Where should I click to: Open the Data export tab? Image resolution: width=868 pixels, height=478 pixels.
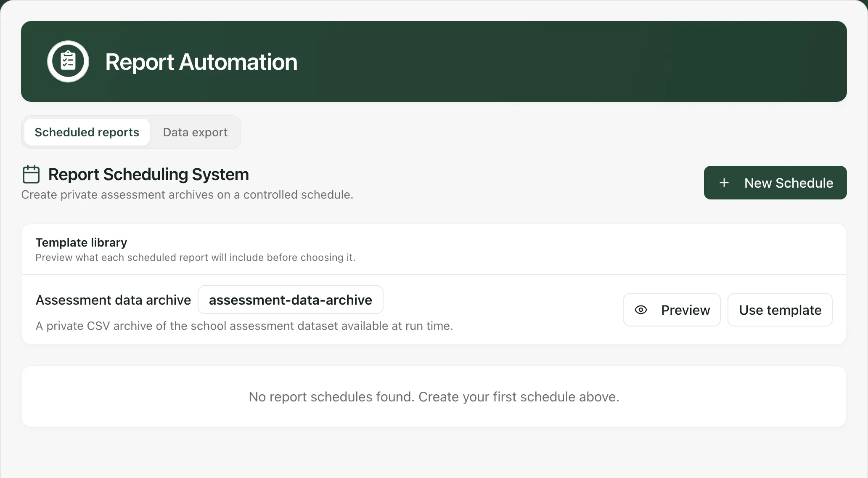(x=195, y=132)
